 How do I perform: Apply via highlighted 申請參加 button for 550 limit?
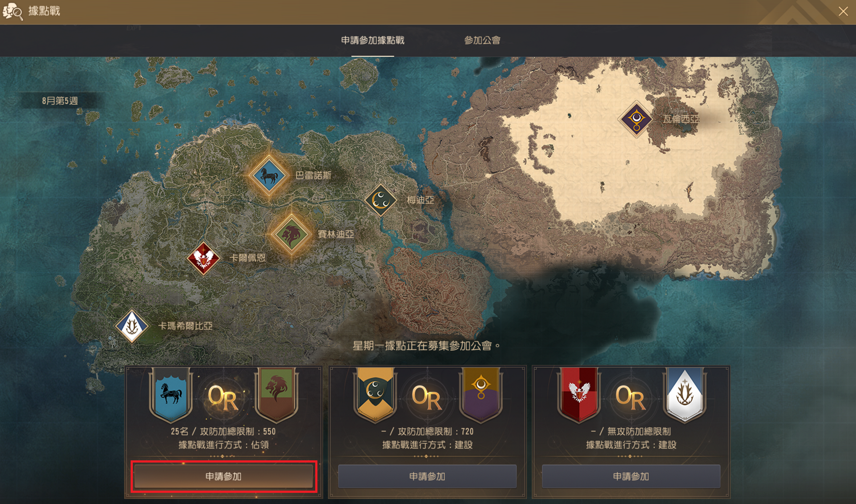tap(224, 476)
